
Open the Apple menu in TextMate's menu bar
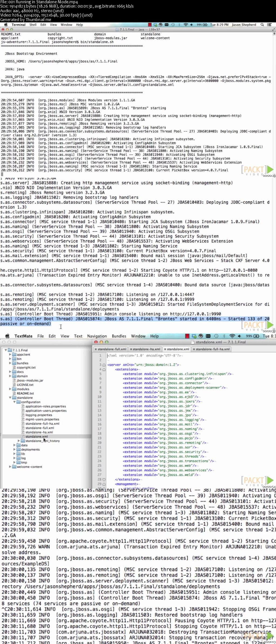pyautogui.click(x=8, y=336)
